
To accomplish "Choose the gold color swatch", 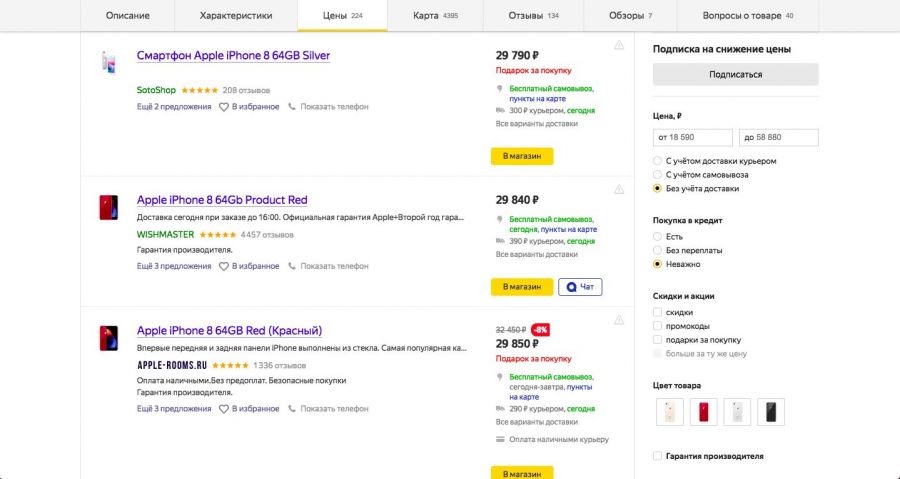I will (x=670, y=412).
